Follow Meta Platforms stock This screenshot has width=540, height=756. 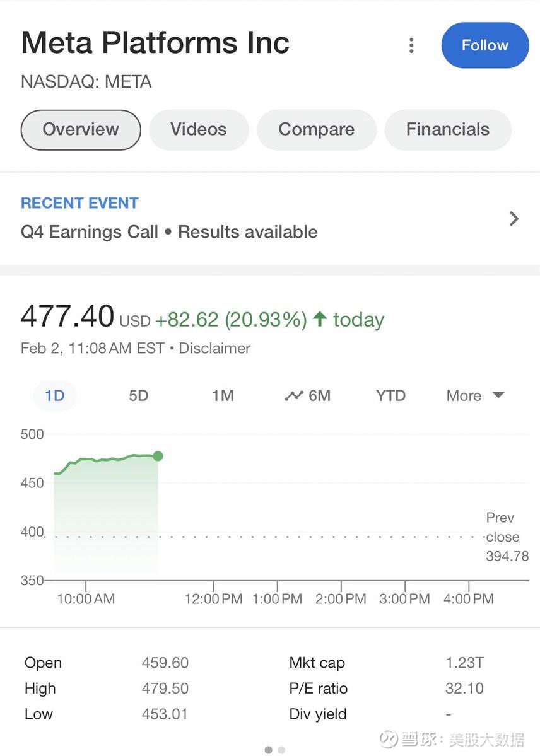(484, 45)
